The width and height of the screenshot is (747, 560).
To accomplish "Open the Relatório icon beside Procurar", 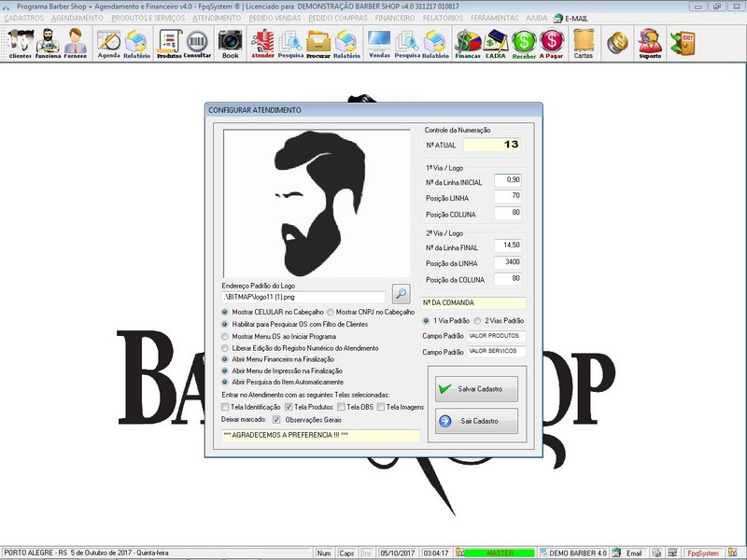I will pyautogui.click(x=346, y=43).
